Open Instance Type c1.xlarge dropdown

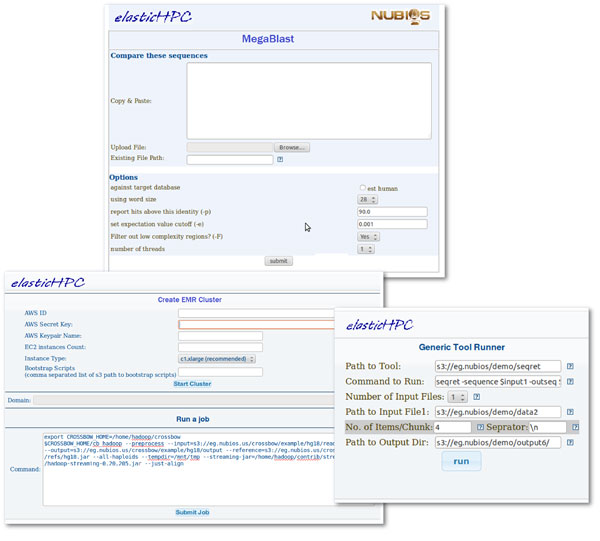[x=217, y=359]
